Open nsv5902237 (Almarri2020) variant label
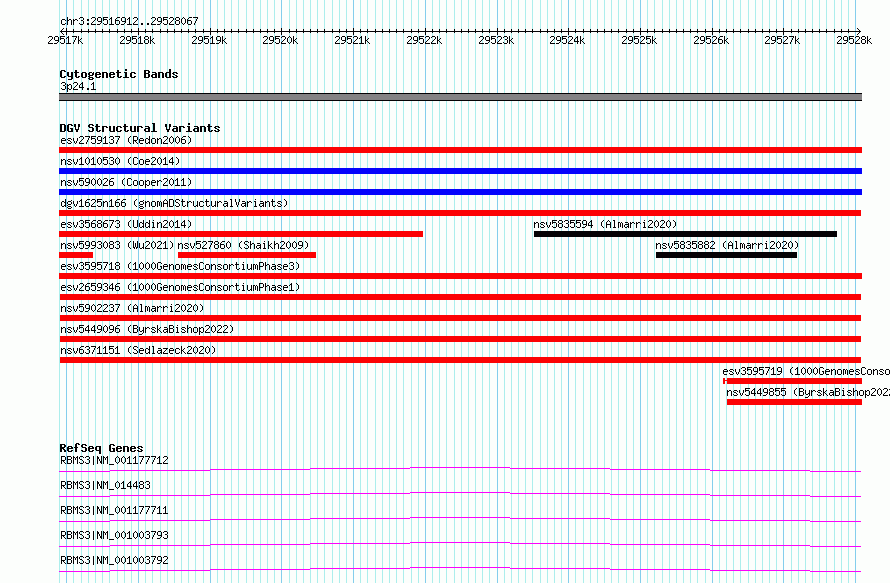The width and height of the screenshot is (890, 583). 132,308
